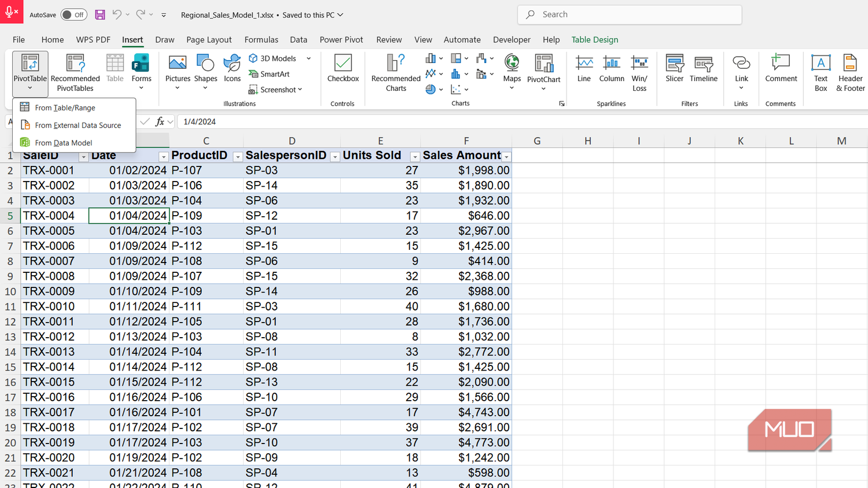
Task: Open the Sales Amount filter dropdown
Action: coord(506,157)
